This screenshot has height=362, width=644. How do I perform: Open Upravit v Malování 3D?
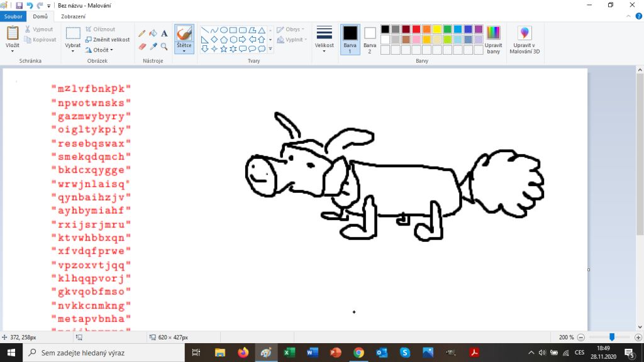point(526,40)
